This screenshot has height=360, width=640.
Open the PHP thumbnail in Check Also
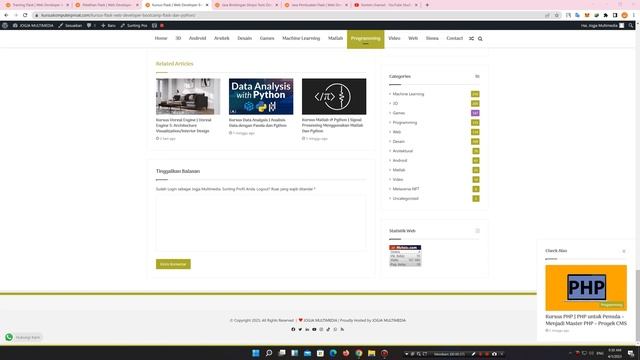pyautogui.click(x=586, y=288)
